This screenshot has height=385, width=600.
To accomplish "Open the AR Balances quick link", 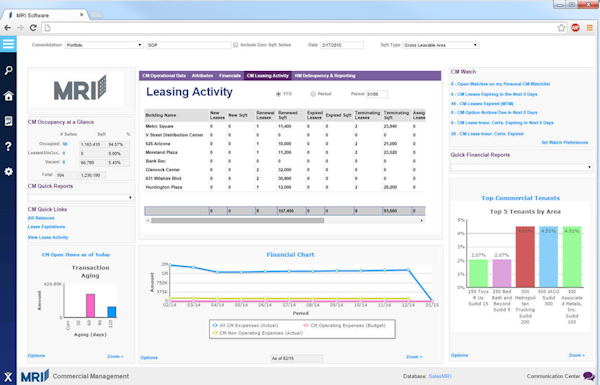I will coord(41,218).
